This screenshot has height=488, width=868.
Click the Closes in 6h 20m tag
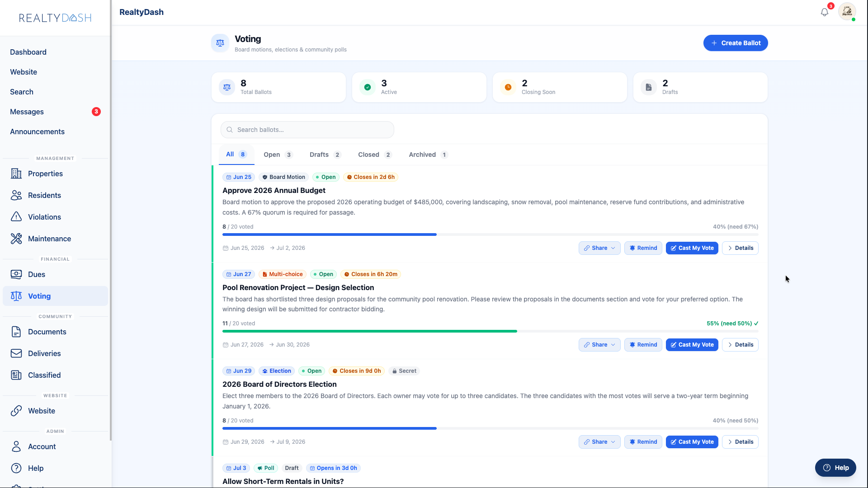click(x=371, y=274)
